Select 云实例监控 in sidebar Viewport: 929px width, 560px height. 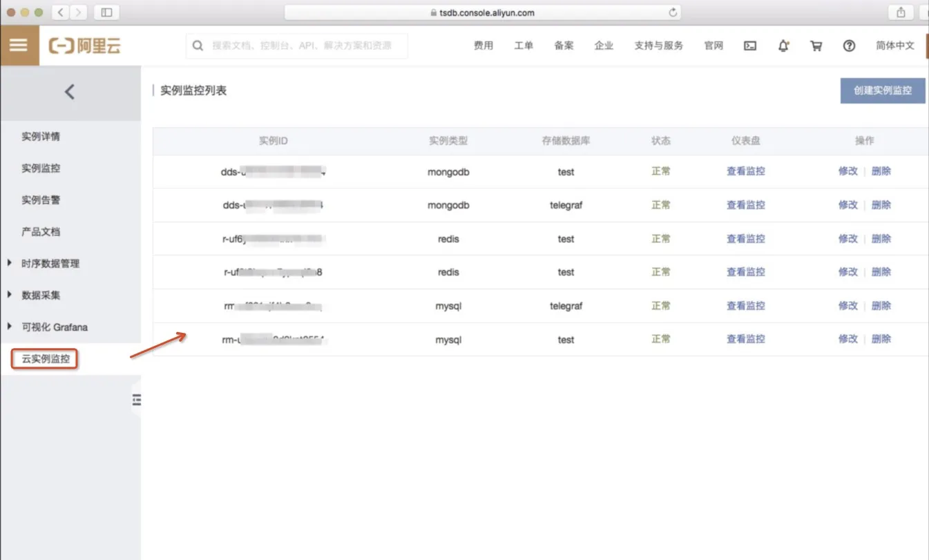(x=46, y=359)
